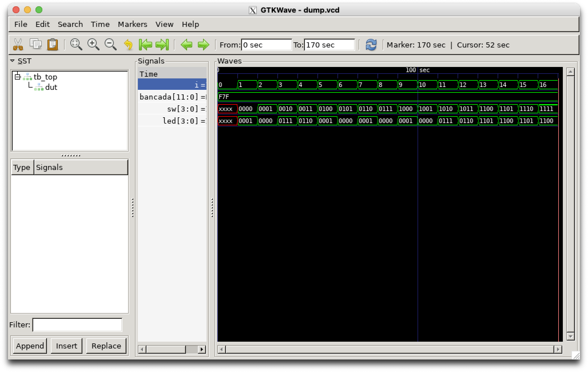Find previous edge with left green arrow

coord(186,45)
